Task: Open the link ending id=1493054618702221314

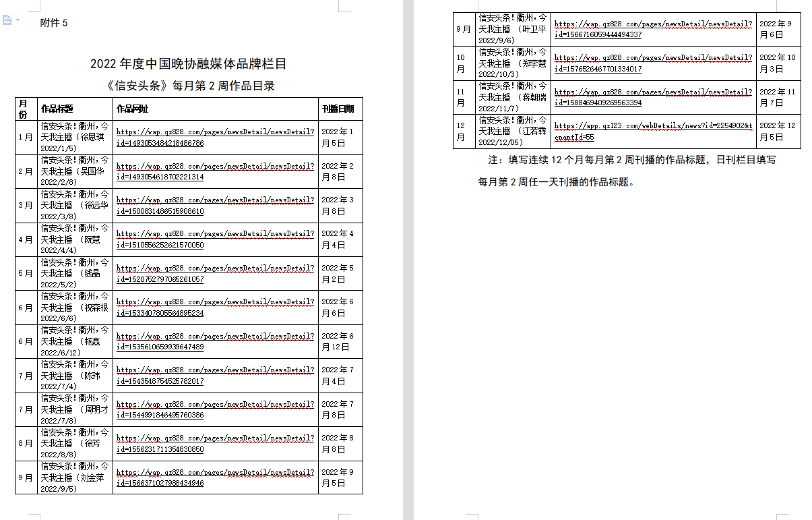Action: [x=215, y=171]
